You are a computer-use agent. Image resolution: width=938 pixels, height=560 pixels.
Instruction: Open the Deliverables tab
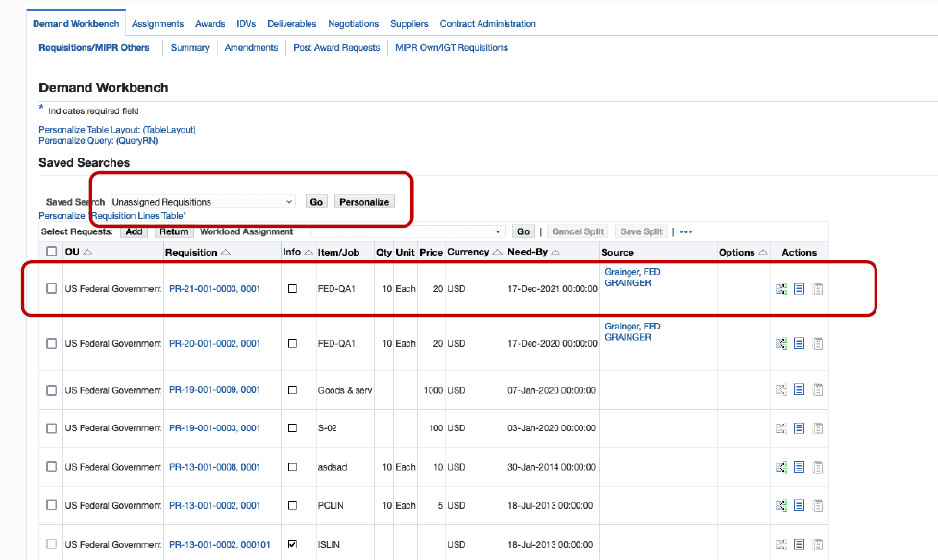(x=292, y=24)
